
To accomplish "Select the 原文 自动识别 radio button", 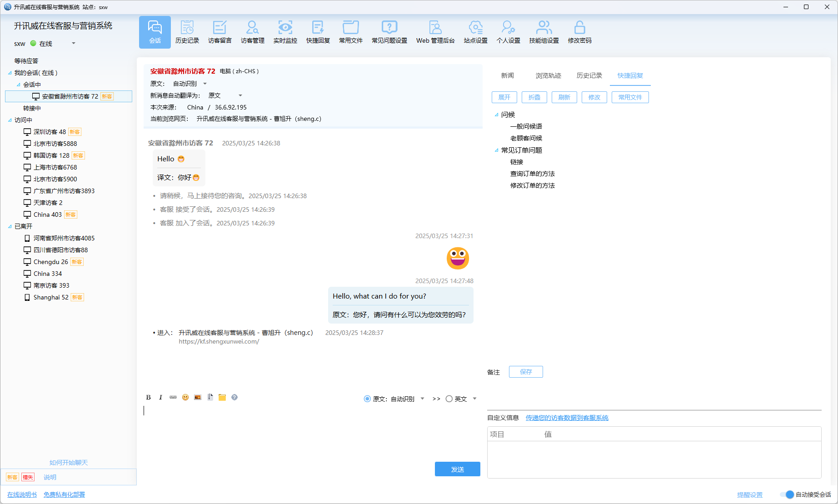I will (x=367, y=399).
